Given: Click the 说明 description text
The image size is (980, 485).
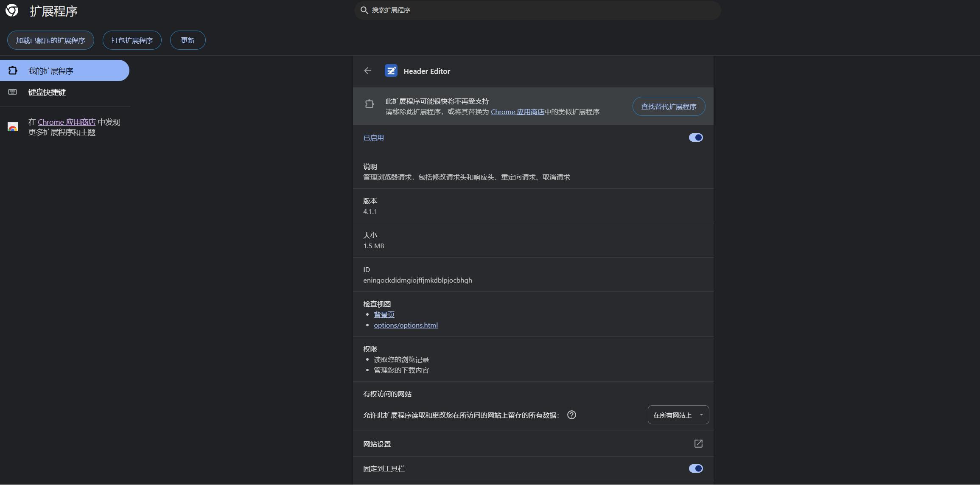Looking at the screenshot, I should [x=466, y=177].
